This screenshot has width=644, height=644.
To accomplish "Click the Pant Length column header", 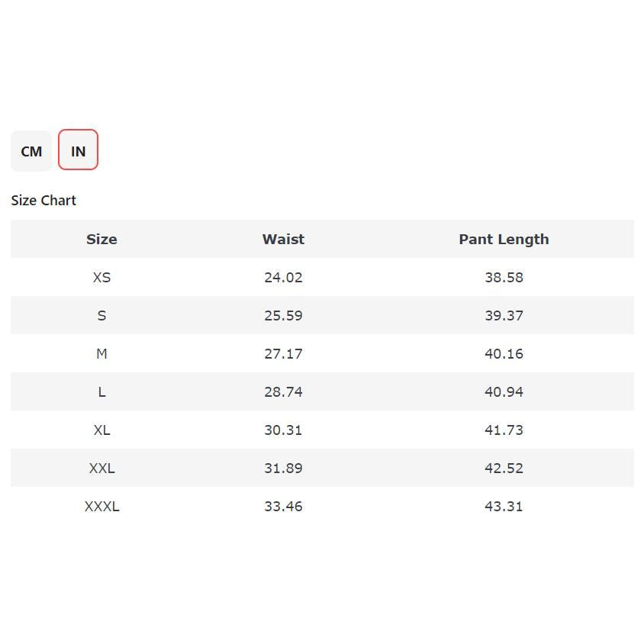I will pyautogui.click(x=504, y=240).
